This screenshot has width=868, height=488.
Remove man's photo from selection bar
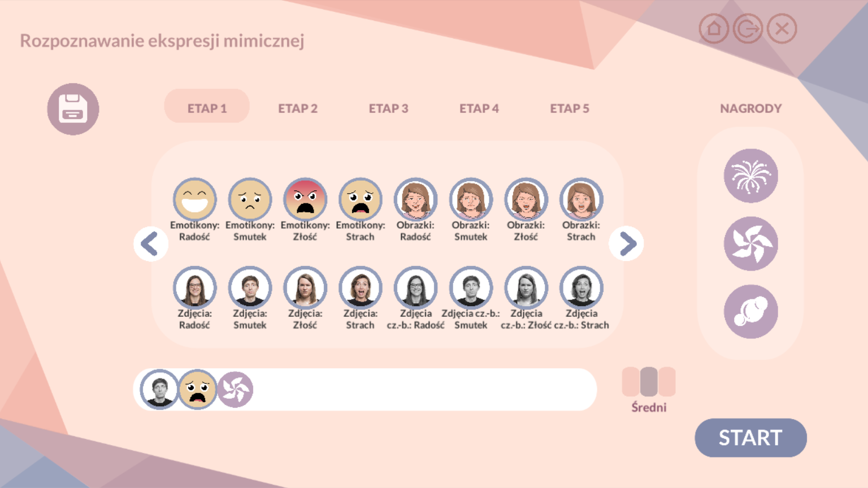159,389
